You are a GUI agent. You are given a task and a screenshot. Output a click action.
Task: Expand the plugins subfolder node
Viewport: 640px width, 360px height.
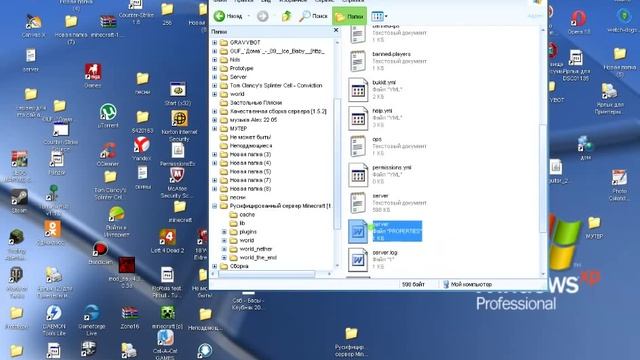[224, 232]
